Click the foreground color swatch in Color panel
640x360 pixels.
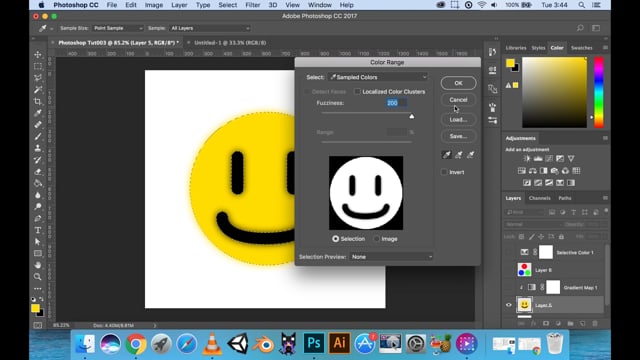[510, 63]
